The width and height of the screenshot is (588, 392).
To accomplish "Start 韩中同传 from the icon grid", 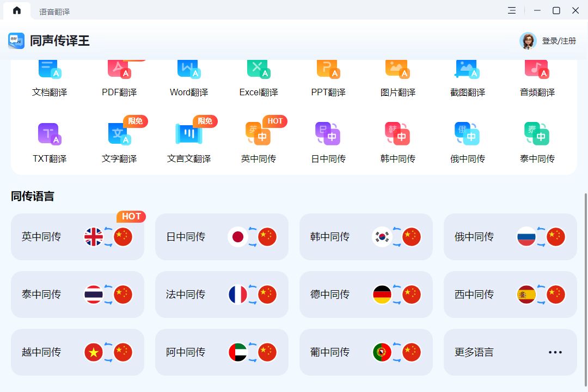I will pyautogui.click(x=397, y=134).
